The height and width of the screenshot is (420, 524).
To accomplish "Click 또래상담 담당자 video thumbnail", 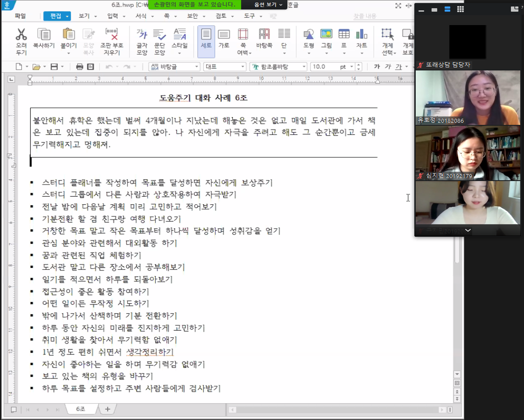I will 468,43.
